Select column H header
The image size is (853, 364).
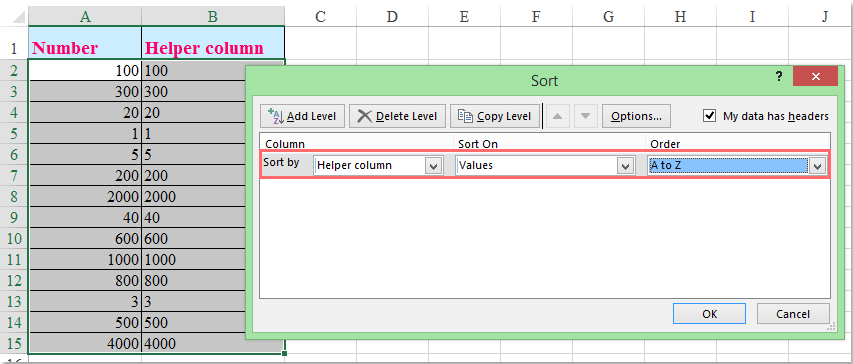(x=680, y=17)
